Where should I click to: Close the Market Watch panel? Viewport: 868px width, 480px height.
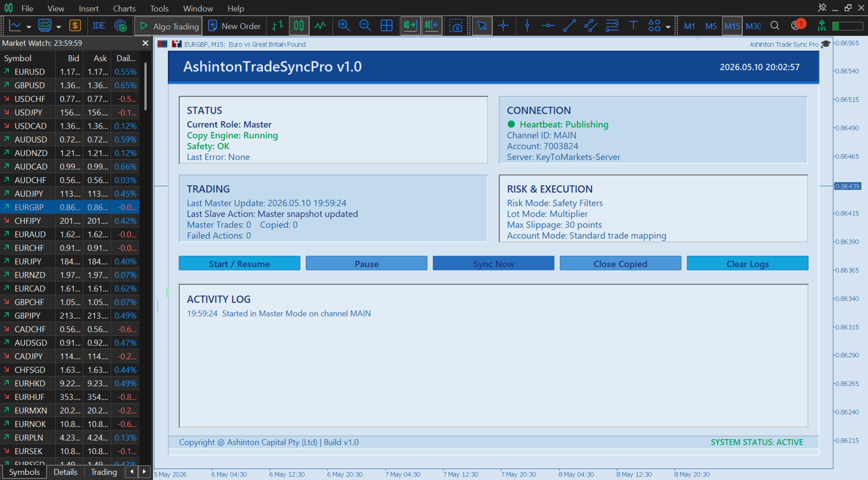145,43
